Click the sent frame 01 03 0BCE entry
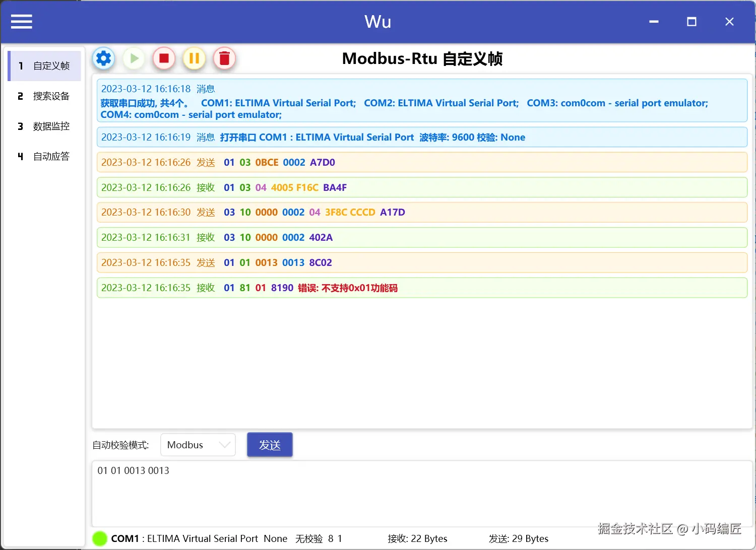 tap(421, 163)
